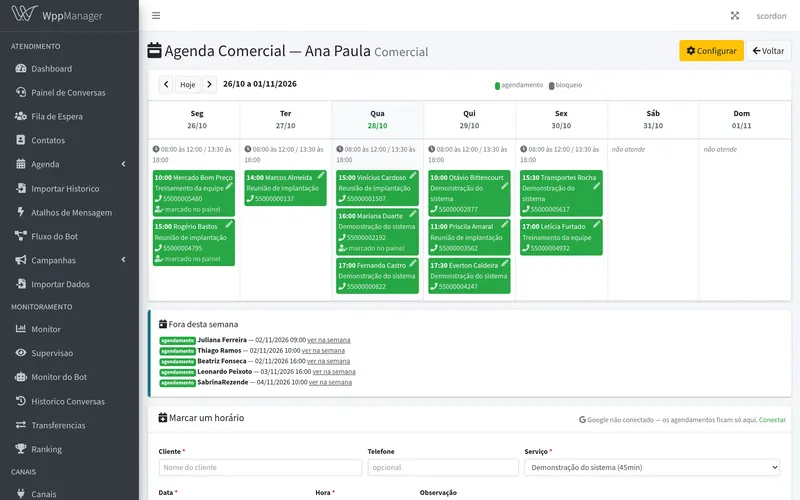The height and width of the screenshot is (500, 800).
Task: Open SabrinaRezende's ver na semana link
Action: tap(330, 382)
